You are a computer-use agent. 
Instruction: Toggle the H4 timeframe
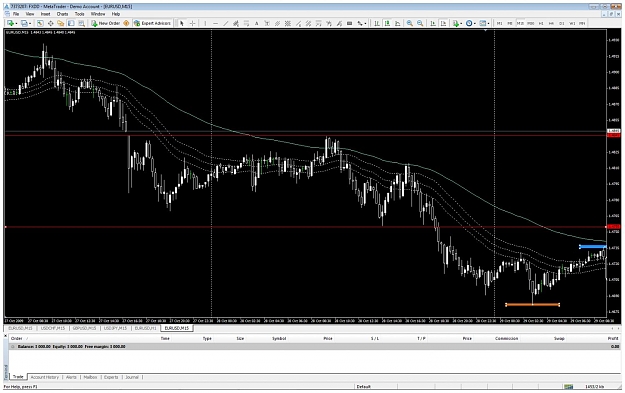pyautogui.click(x=551, y=23)
